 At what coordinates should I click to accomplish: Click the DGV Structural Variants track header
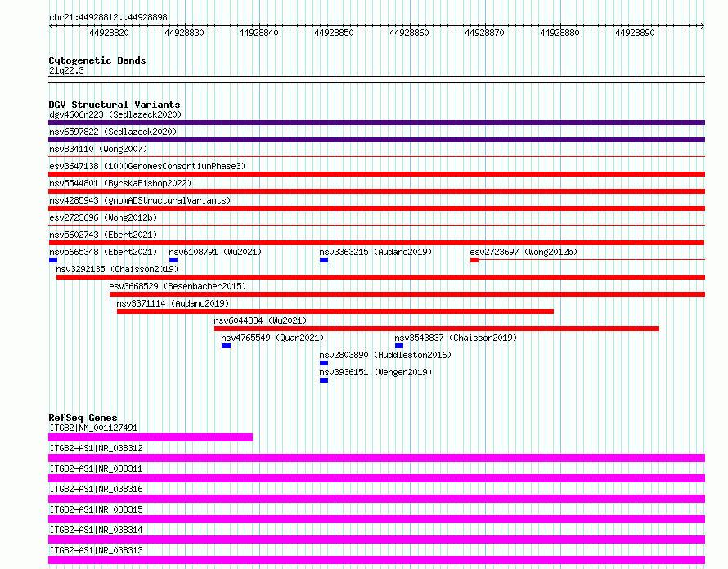pos(115,105)
